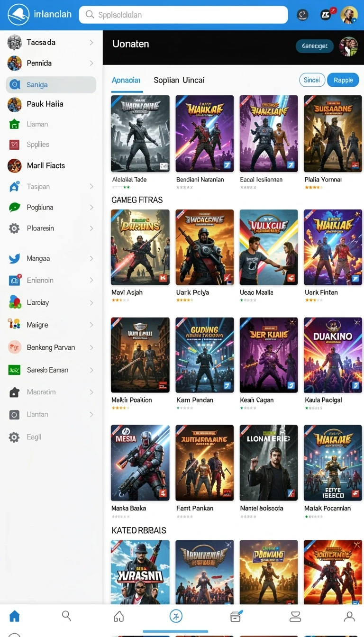Screen dimensions: 364x637
Task: Click the Benkeng Parvan icon
Action: click(15, 347)
